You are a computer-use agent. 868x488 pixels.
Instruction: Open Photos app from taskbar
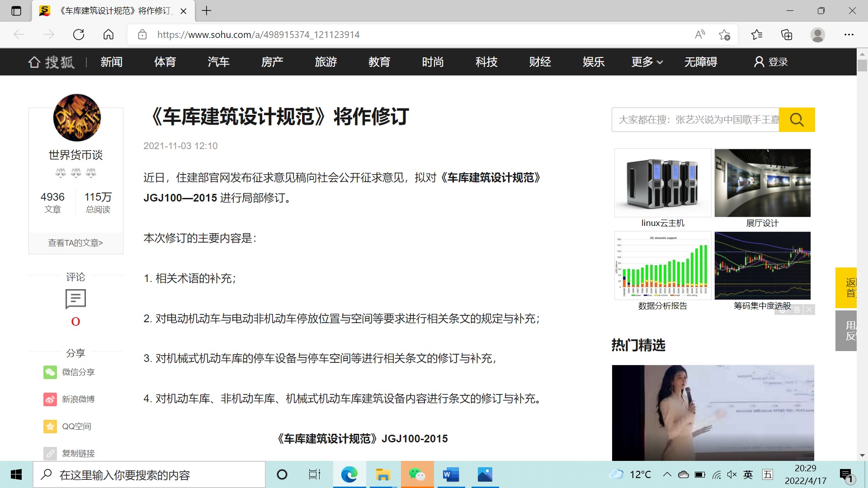click(485, 474)
